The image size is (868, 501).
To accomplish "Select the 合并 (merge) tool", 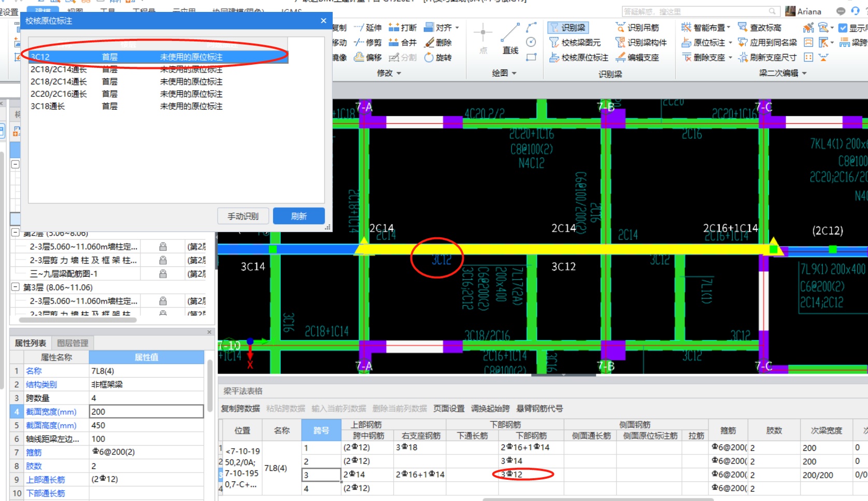I will point(403,42).
